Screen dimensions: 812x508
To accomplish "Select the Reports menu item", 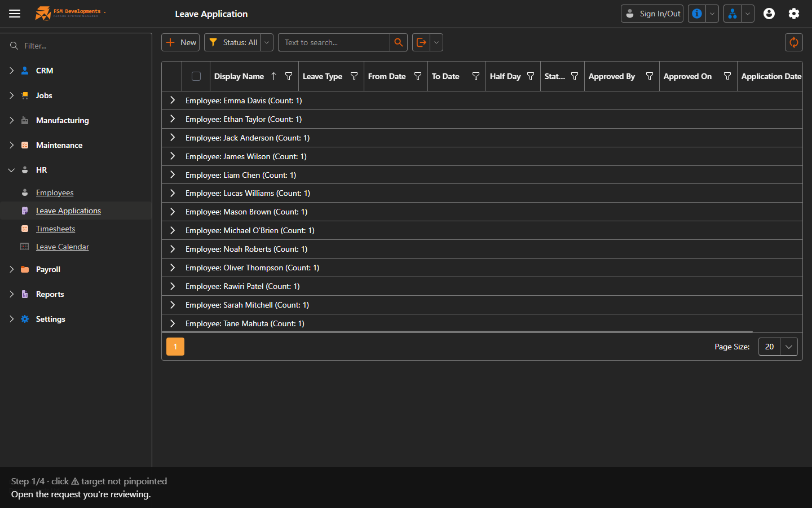I will [x=50, y=294].
